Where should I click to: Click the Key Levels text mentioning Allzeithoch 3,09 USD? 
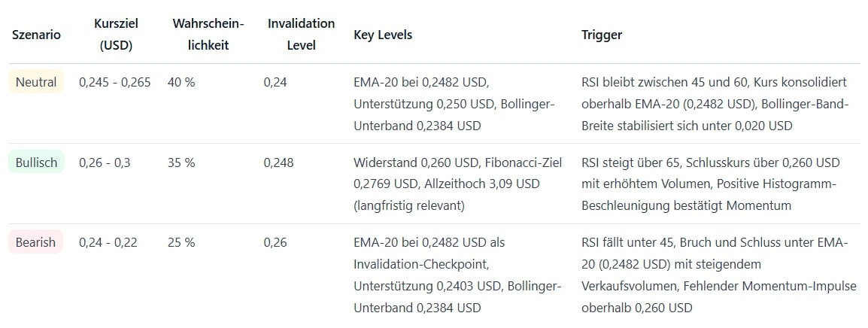click(457, 184)
